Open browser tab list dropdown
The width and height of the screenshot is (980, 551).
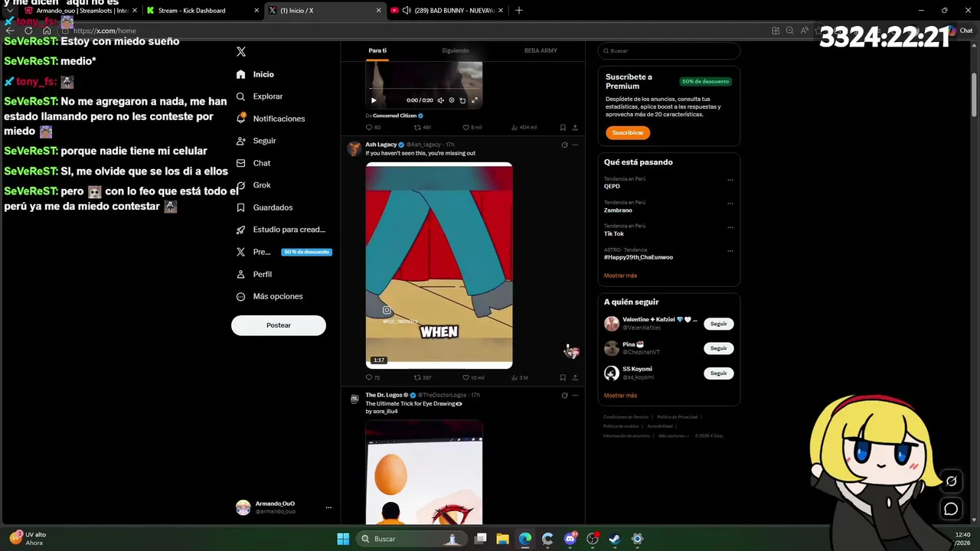10,11
